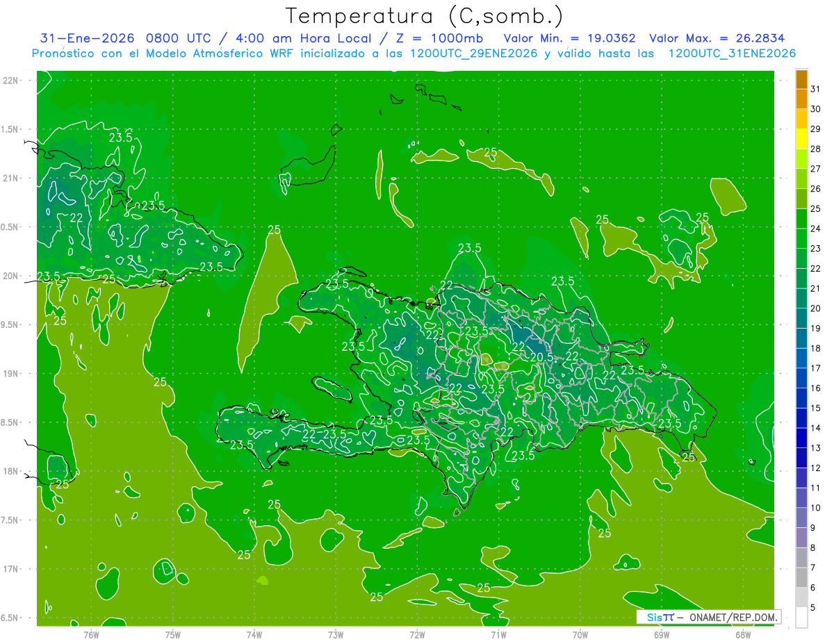Image resolution: width=834 pixels, height=644 pixels.
Task: Click longitude axis label '71W'
Action: 498,634
